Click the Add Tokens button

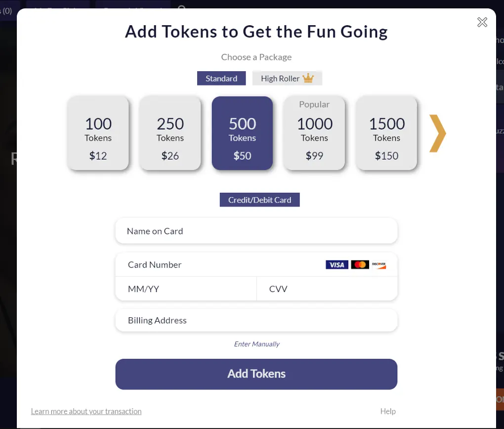coord(256,374)
